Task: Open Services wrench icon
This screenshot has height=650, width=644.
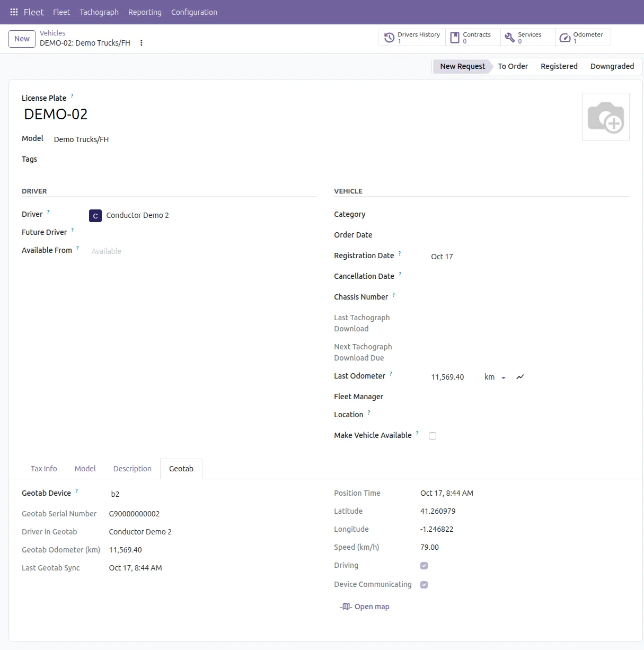Action: pyautogui.click(x=509, y=38)
